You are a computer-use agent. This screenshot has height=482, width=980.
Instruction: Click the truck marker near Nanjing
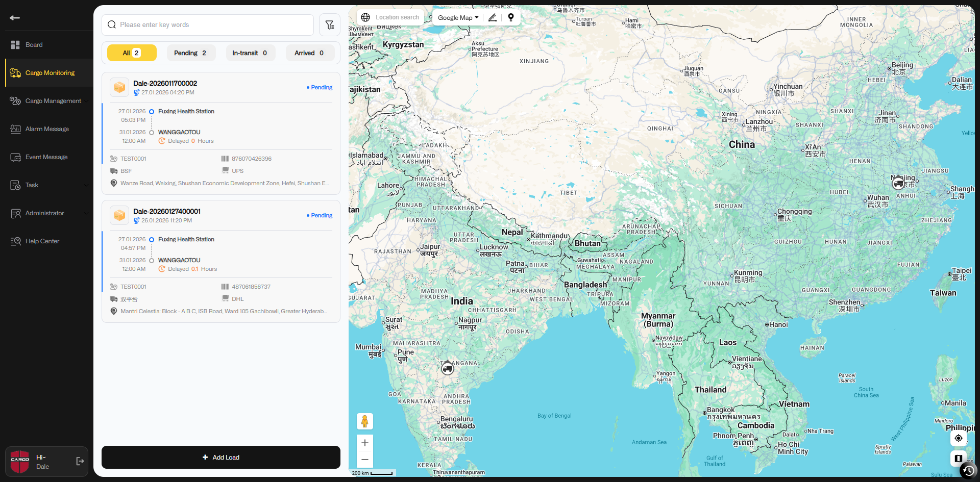coord(898,183)
